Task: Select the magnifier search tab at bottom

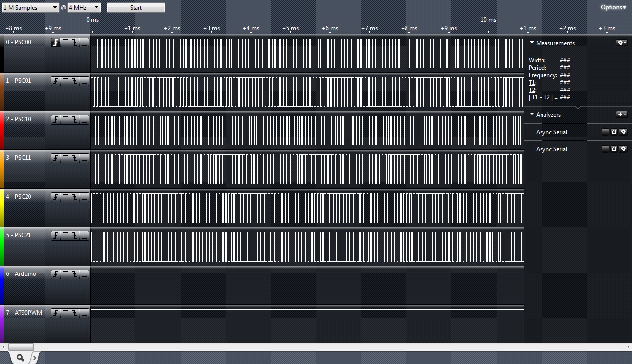Action: 20,357
